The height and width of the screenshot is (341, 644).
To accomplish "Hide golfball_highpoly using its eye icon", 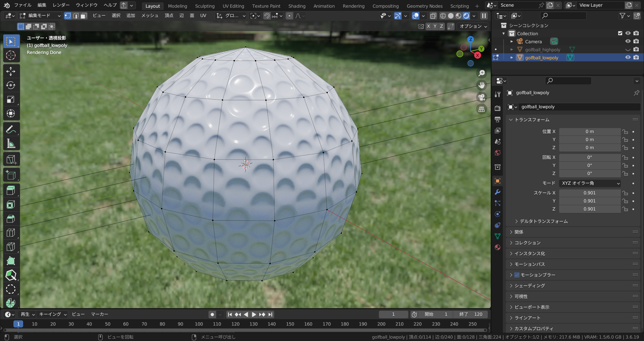I will (x=628, y=49).
